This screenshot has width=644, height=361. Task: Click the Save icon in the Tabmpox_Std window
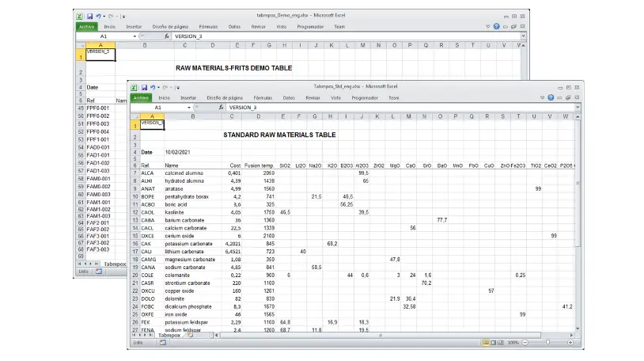[144, 86]
